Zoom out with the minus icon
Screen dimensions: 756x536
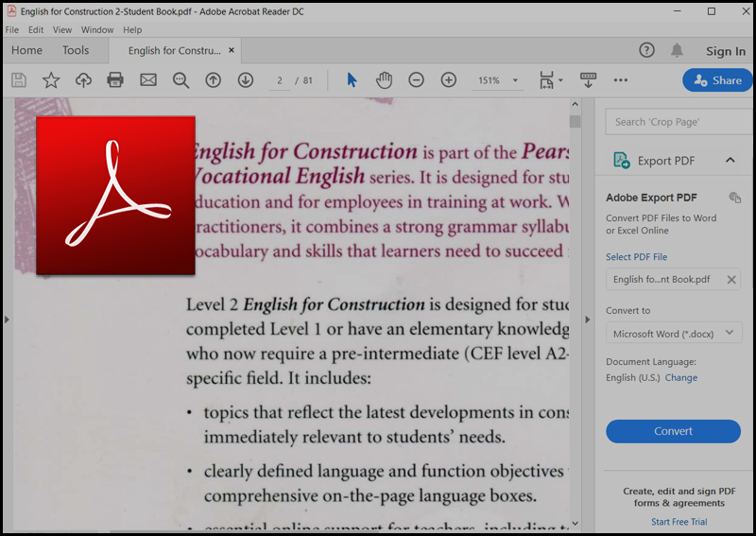[x=416, y=80]
